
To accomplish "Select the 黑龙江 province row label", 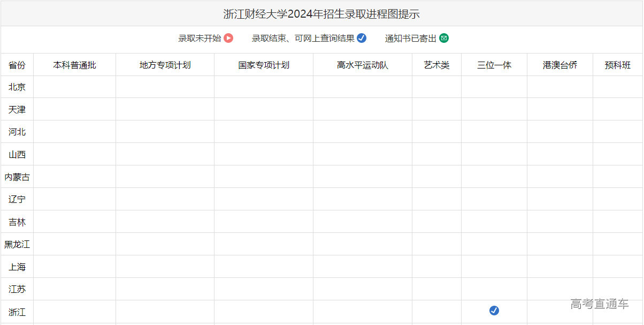I will coord(17,244).
